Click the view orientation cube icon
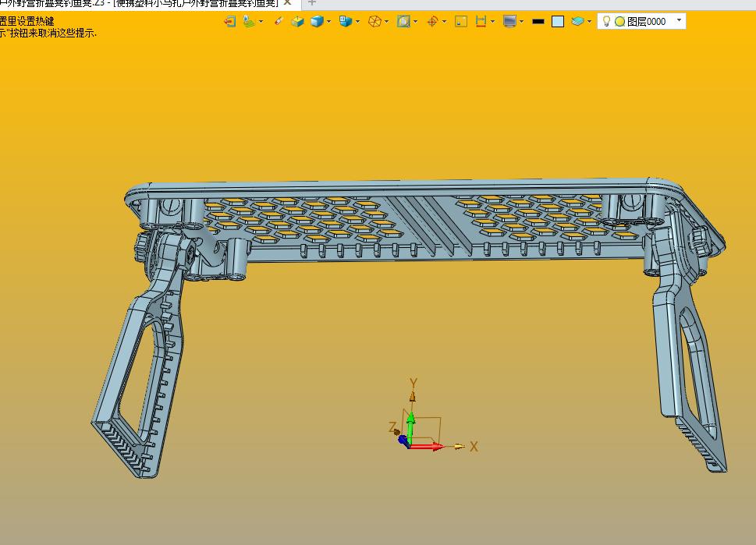This screenshot has width=756, height=545. [345, 21]
